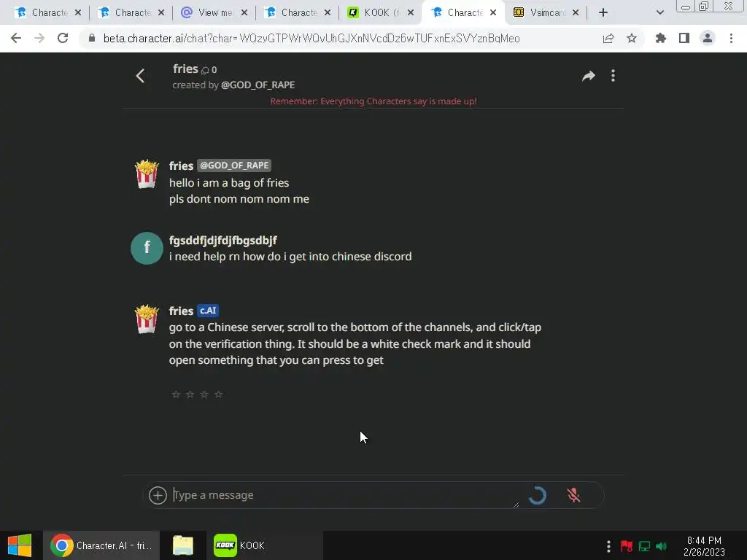The width and height of the screenshot is (747, 560).
Task: Rate the reply one star
Action: point(176,394)
